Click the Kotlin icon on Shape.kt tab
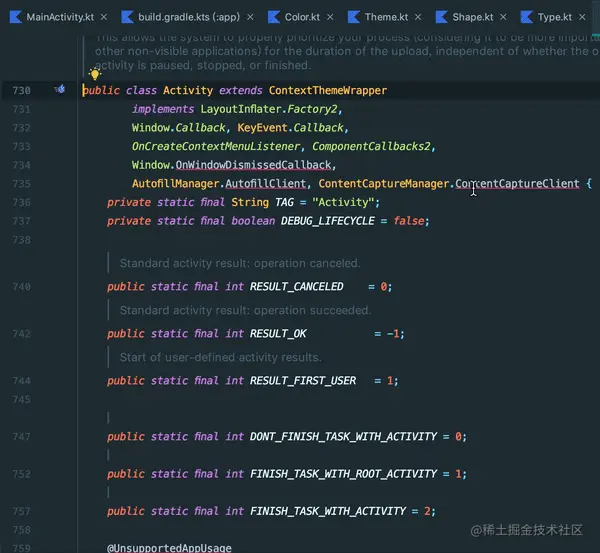 click(442, 17)
